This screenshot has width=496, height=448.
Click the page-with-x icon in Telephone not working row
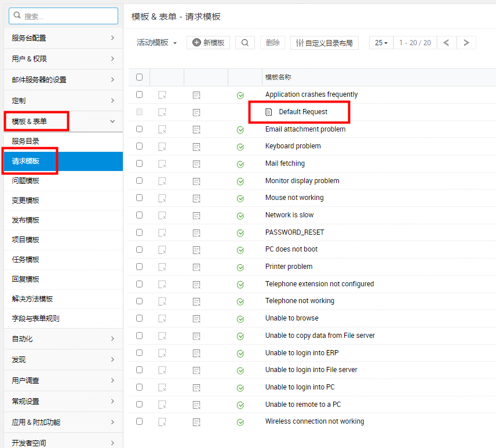point(162,301)
